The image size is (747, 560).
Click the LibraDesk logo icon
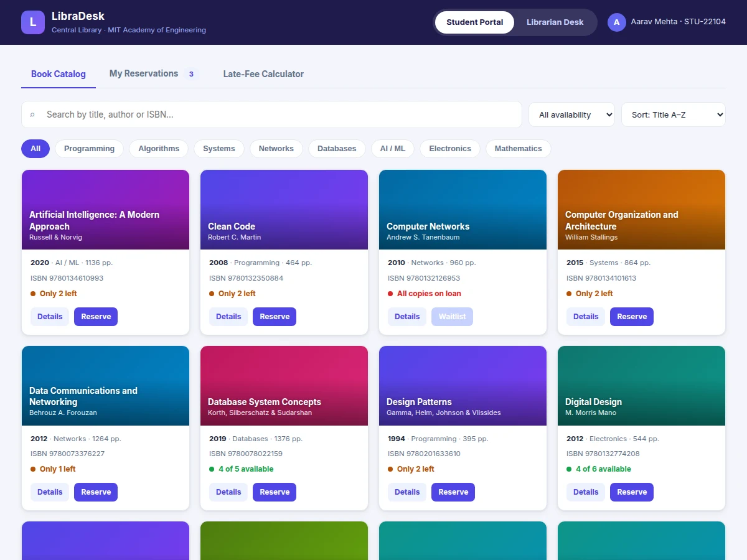coord(33,22)
